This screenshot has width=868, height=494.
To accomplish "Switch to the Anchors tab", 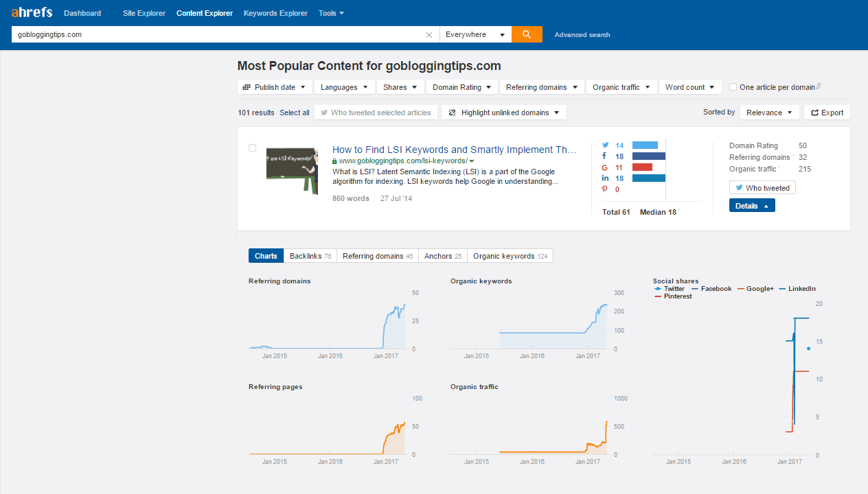I will point(443,256).
